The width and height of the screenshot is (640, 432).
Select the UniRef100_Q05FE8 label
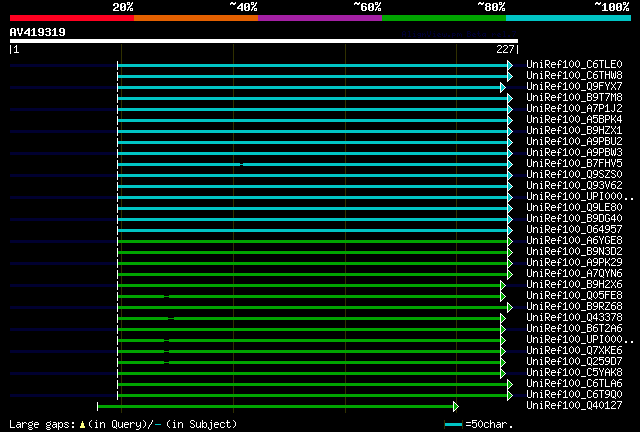click(x=574, y=296)
